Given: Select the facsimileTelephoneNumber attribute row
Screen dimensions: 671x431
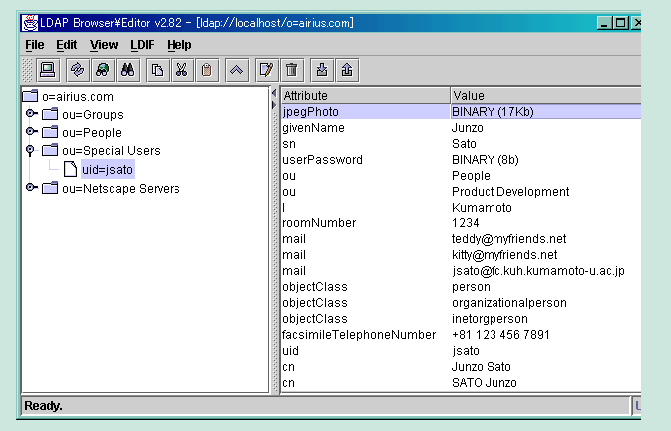Looking at the screenshot, I should pos(461,335).
